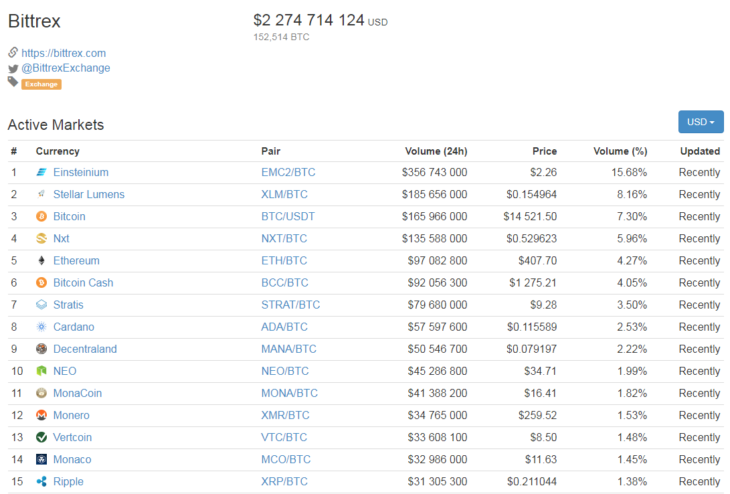Click the $356 743 000 volume value
The height and width of the screenshot is (494, 730).
coord(434,172)
